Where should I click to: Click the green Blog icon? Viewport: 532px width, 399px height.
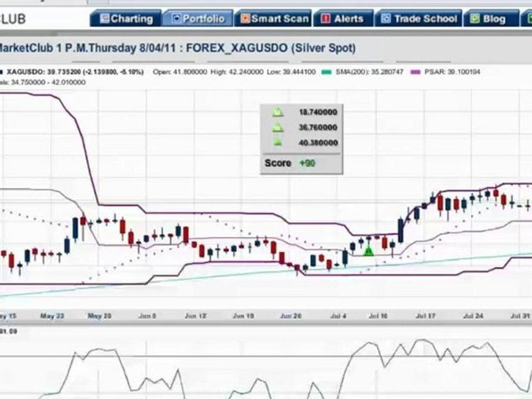475,18
